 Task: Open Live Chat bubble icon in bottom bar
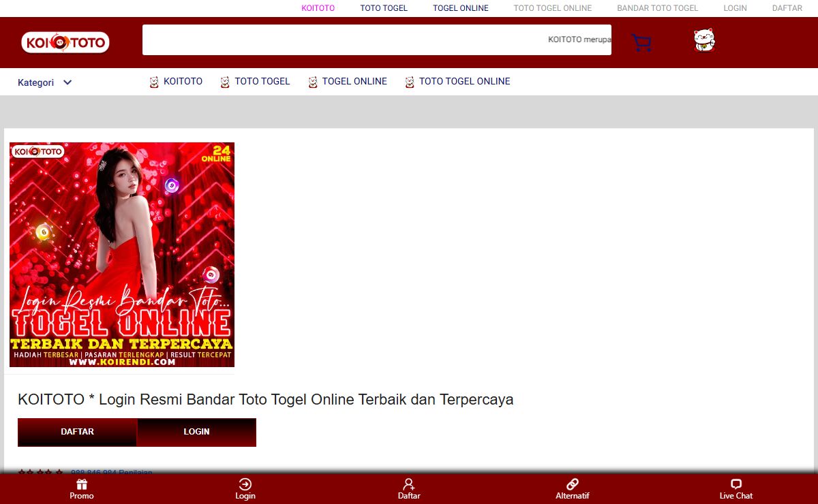(736, 484)
